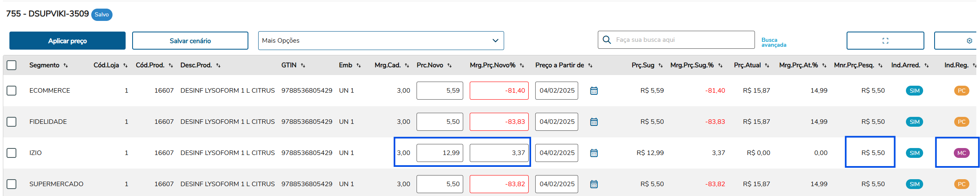The image size is (980, 196).
Task: Check the ECOMMERCE row checkbox
Action: 11,91
